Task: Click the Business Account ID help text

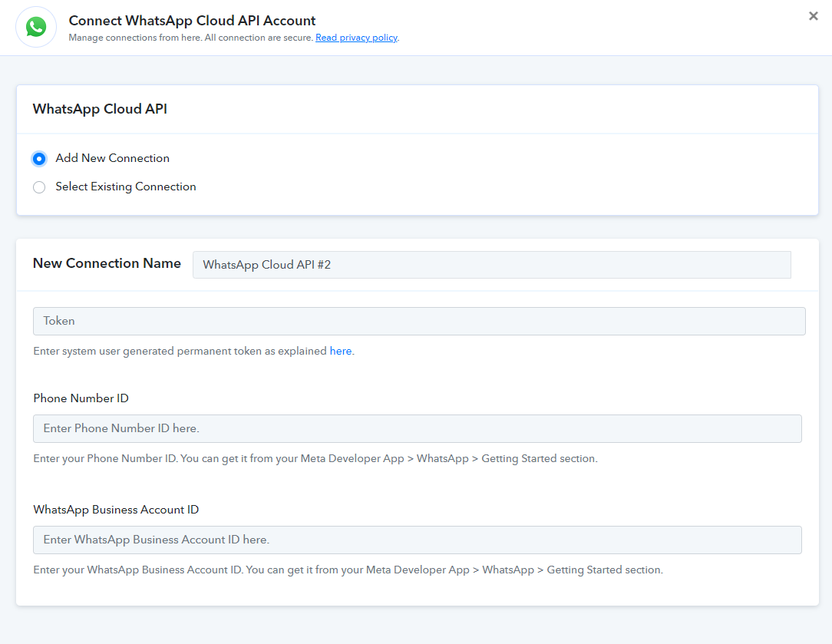Action: 348,570
